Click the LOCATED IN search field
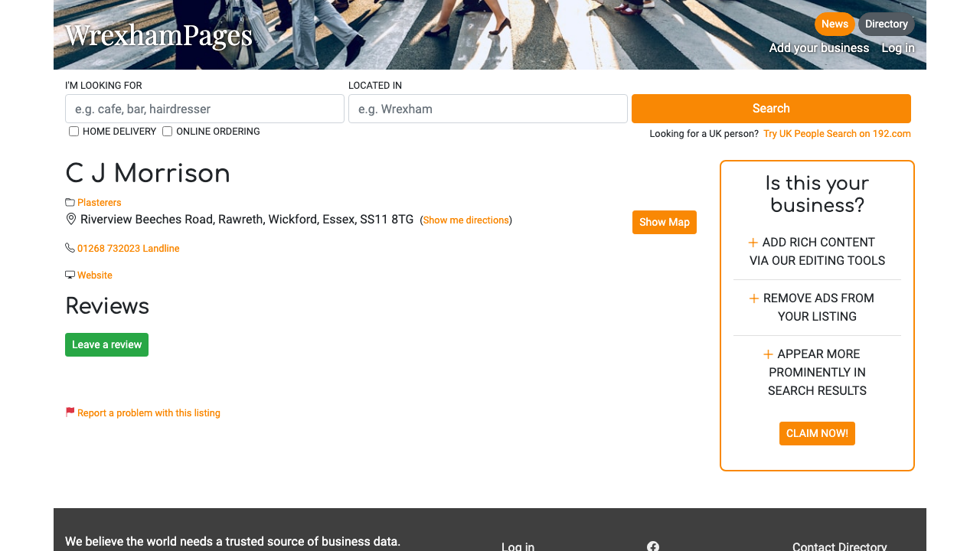Image resolution: width=980 pixels, height=551 pixels. [488, 108]
